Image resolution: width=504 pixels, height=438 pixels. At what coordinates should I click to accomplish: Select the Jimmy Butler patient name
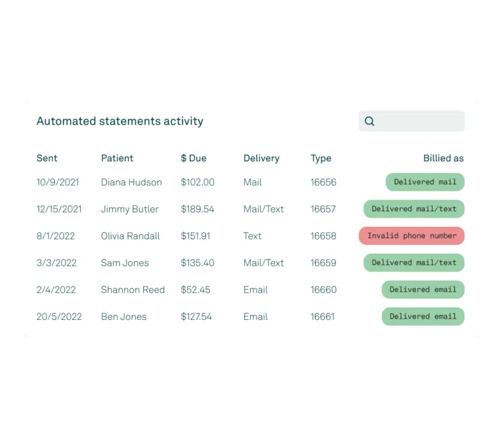[130, 209]
